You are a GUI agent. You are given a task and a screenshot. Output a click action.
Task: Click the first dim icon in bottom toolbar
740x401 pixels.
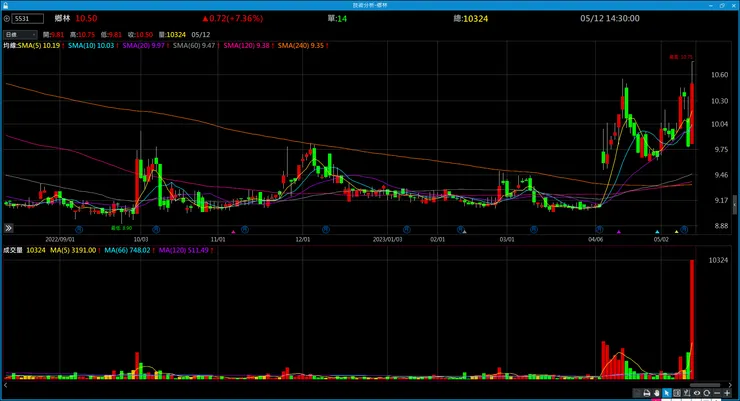point(637,393)
